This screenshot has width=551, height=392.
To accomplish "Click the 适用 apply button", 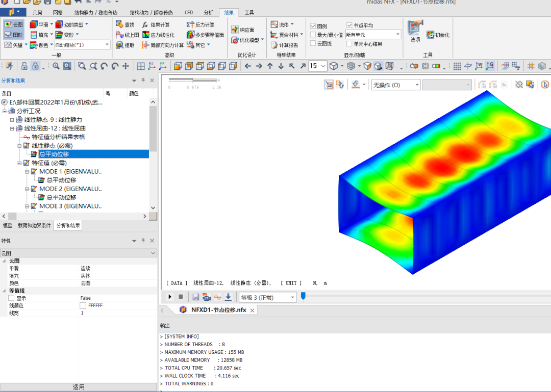I will click(x=79, y=387).
